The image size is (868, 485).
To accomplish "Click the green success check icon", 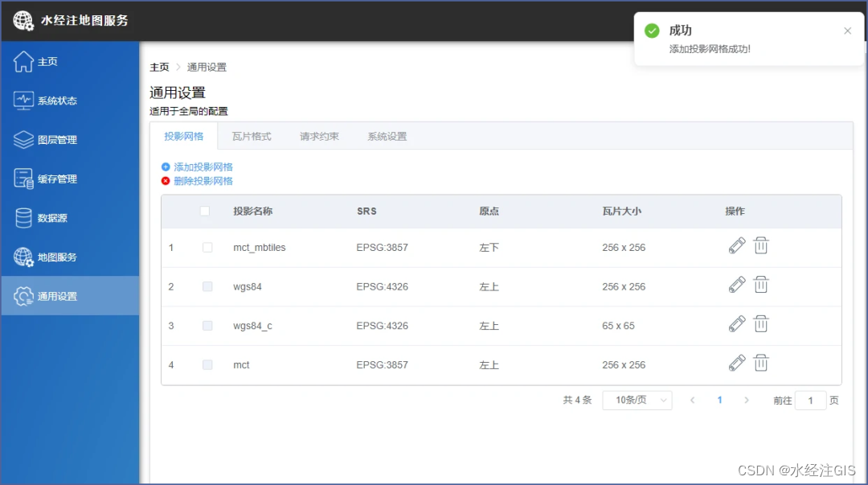I will tap(652, 31).
